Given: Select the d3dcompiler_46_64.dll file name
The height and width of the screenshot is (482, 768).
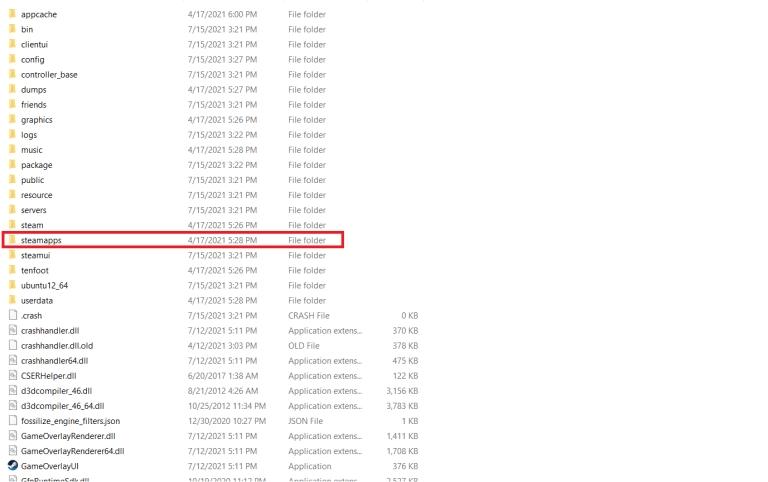Looking at the screenshot, I should pyautogui.click(x=63, y=406).
